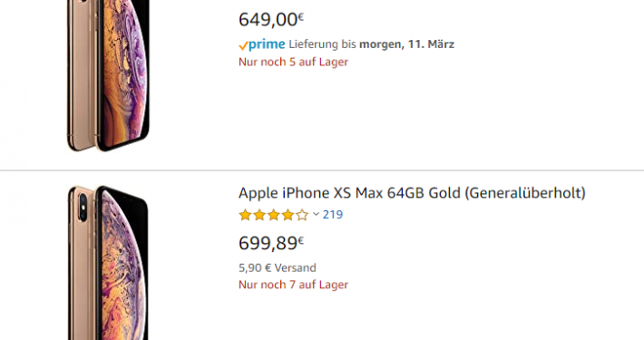Click Nur noch 5 auf Lager notice

pos(293,62)
